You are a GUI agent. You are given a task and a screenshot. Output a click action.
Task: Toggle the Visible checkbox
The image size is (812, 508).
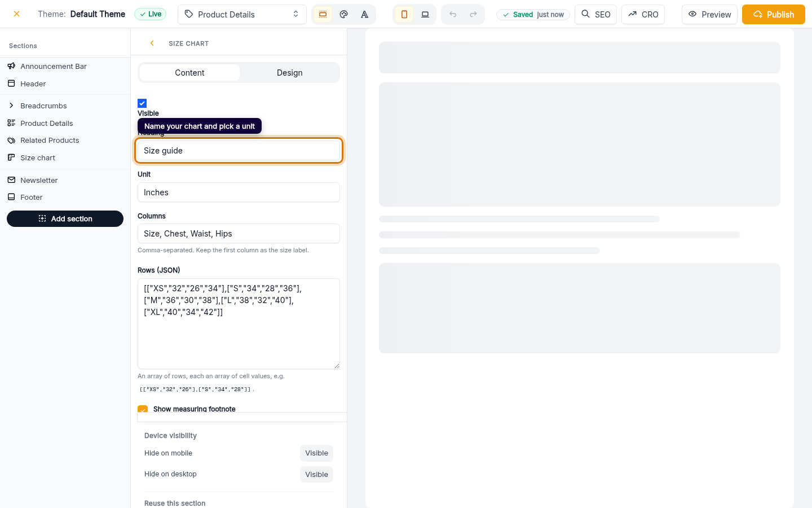[x=142, y=103]
